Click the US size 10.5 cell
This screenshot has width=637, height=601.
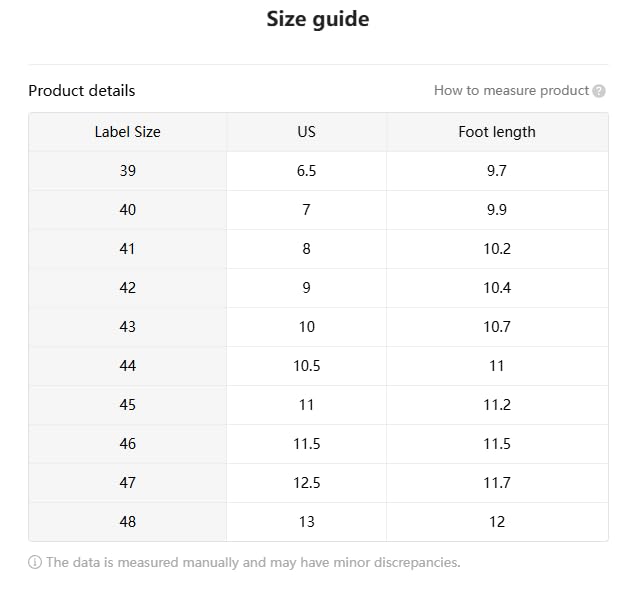306,366
